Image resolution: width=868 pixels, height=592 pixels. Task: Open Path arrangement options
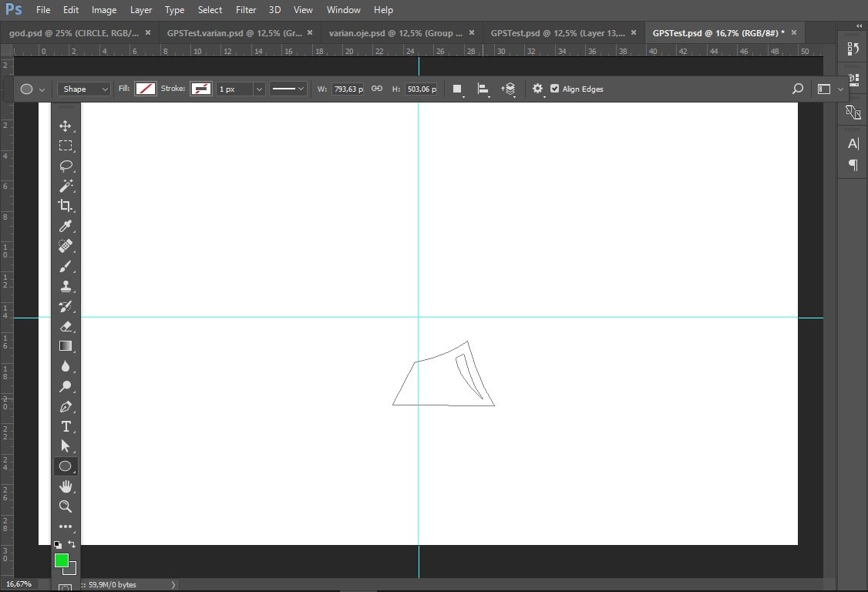tap(509, 89)
